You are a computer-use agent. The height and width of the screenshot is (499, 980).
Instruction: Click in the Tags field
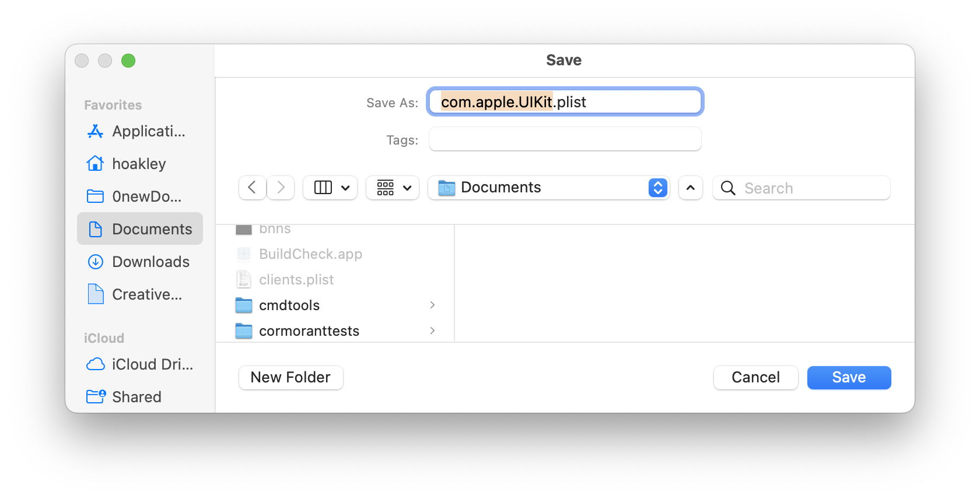(x=565, y=139)
